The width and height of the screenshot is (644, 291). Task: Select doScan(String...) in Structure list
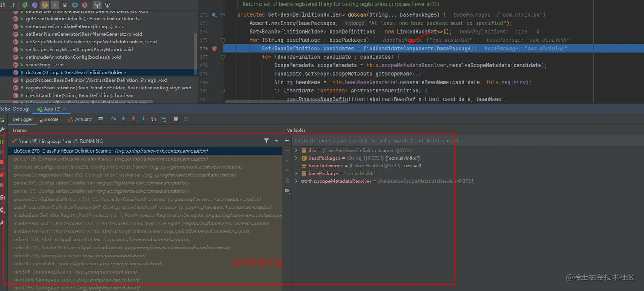[76, 72]
